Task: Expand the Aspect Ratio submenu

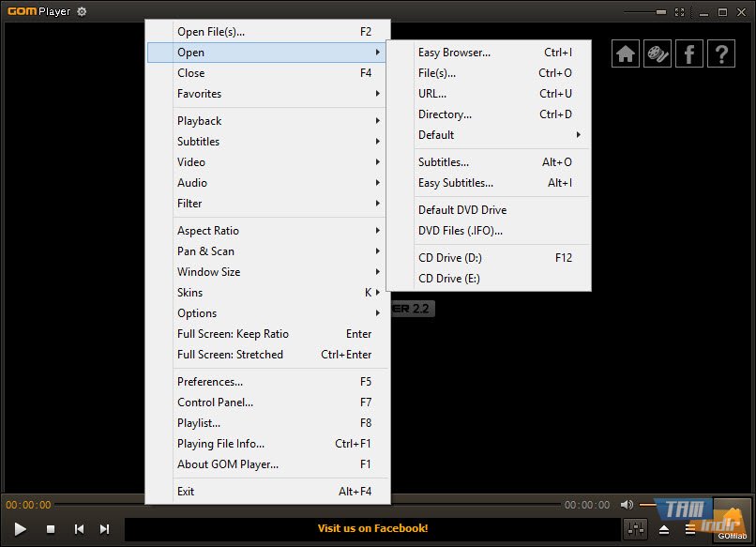Action: 268,231
